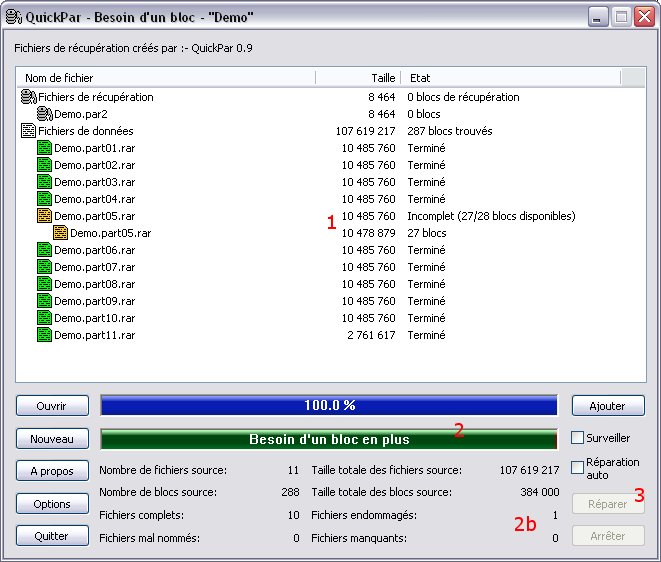The image size is (661, 562).
Task: Click the Fichiers de récupération row label
Action: pyautogui.click(x=96, y=97)
